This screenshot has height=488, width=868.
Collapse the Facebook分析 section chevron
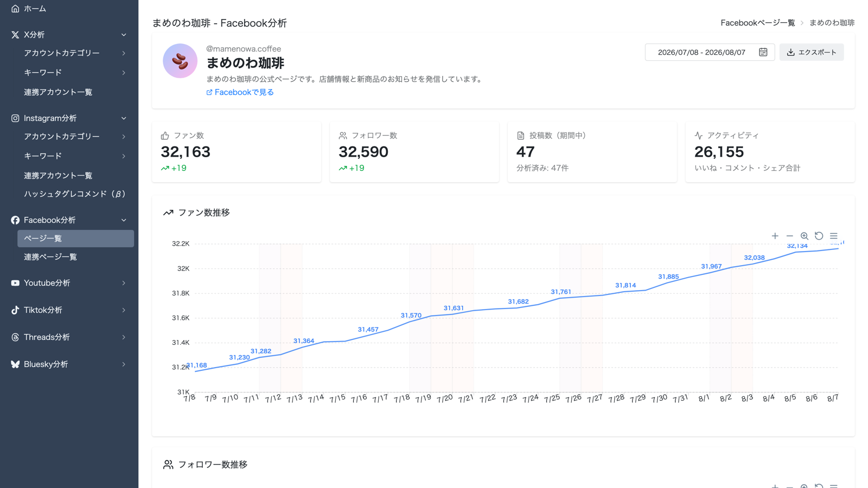click(x=124, y=220)
